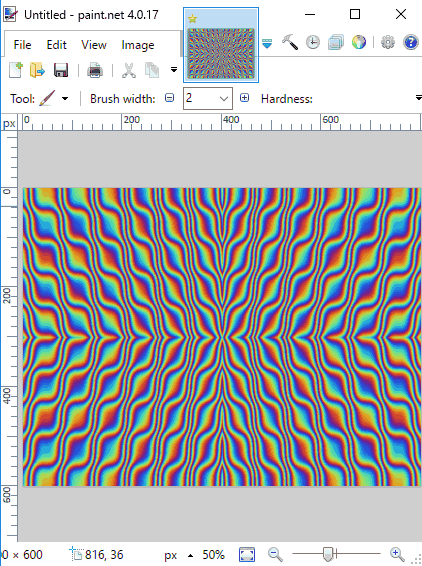The height and width of the screenshot is (566, 422).
Task: Click the Copy icon
Action: [152, 70]
